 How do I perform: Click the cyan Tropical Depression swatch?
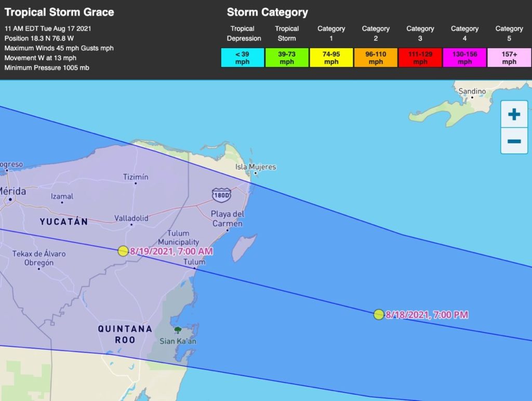click(242, 58)
